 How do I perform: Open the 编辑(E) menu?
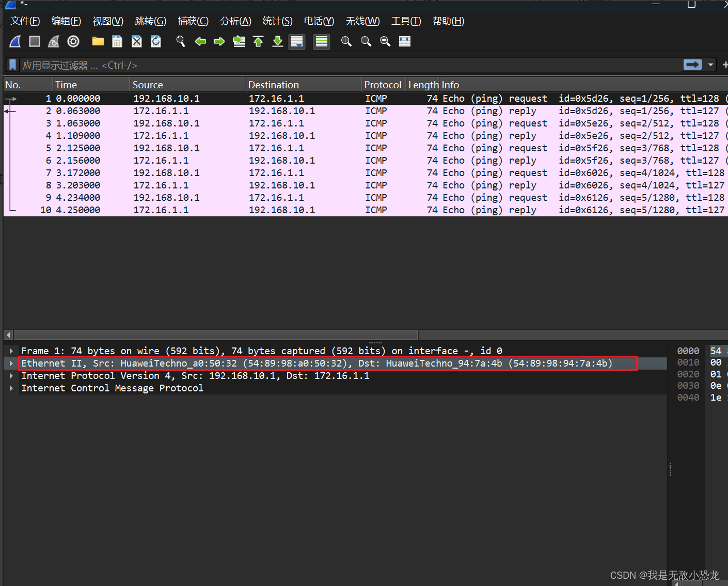66,21
